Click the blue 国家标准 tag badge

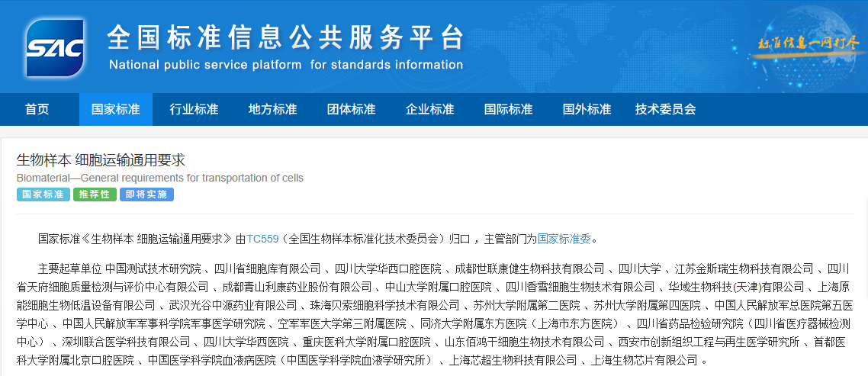click(x=43, y=194)
